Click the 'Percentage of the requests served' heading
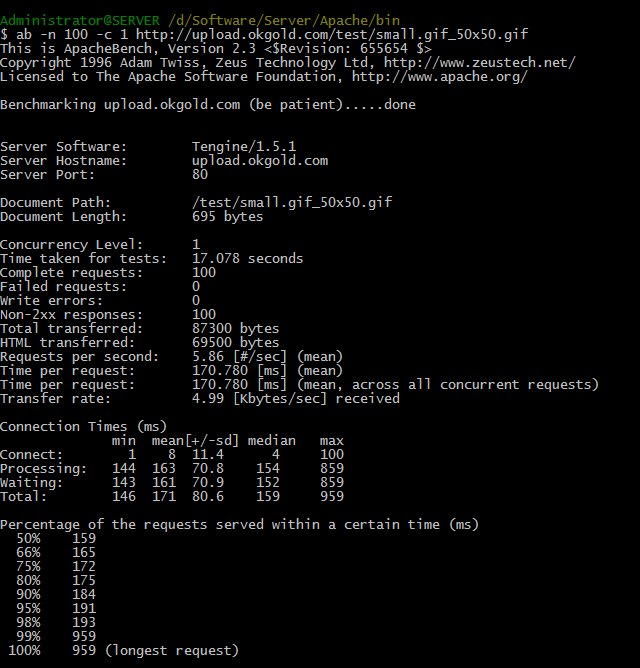This screenshot has width=640, height=668. click(x=239, y=525)
